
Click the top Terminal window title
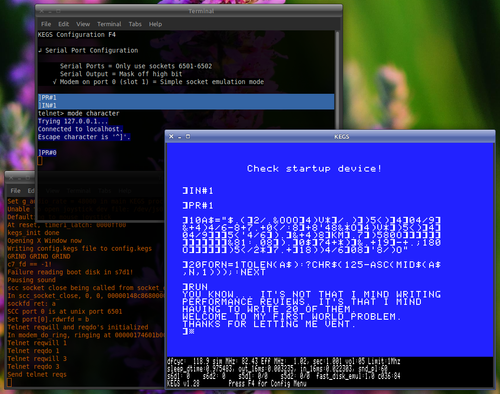pos(201,11)
